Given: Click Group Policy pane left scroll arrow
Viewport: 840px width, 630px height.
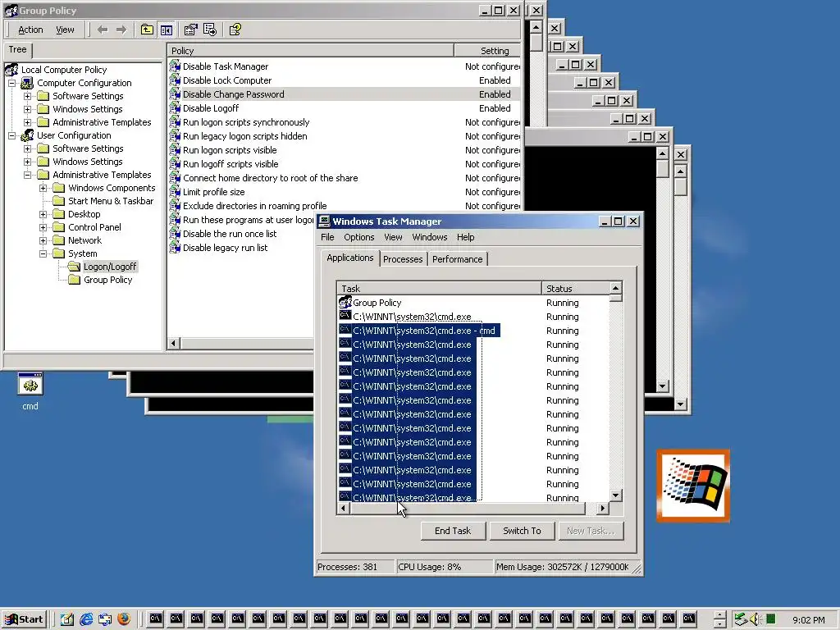Looking at the screenshot, I should click(x=174, y=343).
